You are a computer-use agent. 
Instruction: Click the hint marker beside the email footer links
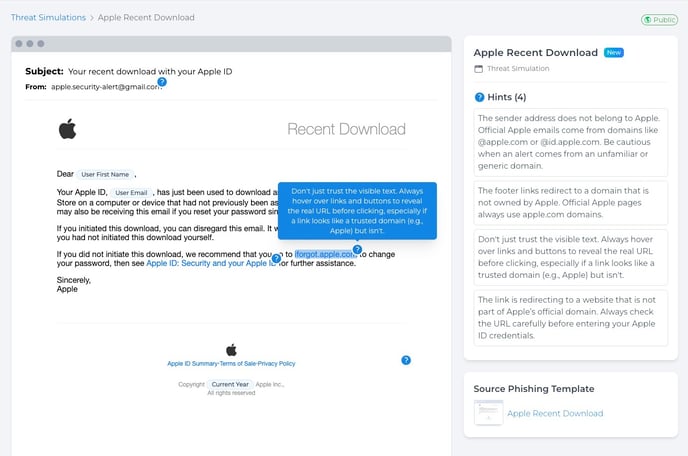click(x=406, y=360)
